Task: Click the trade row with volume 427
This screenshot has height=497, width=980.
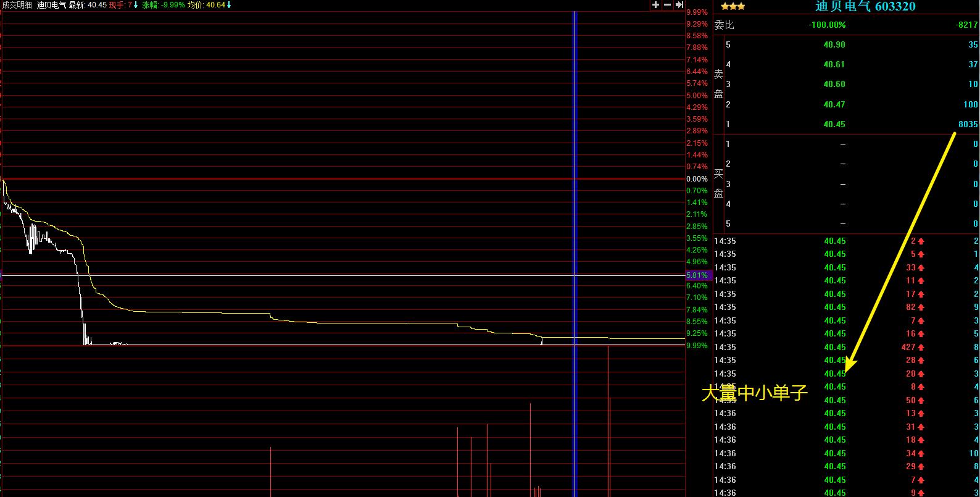Action: tap(846, 348)
